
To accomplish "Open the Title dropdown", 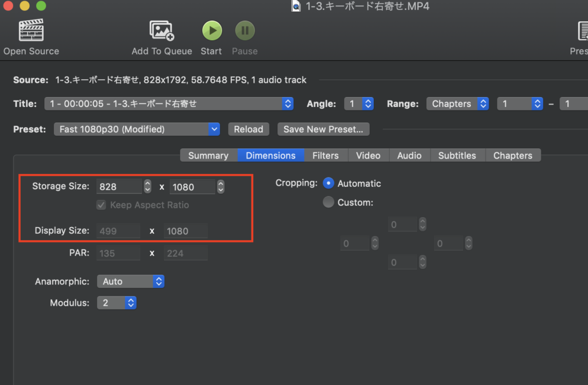I will [x=169, y=103].
